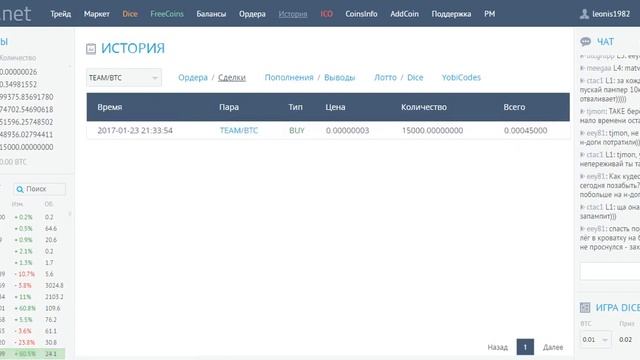Viewport: 640px width, 360px height.
Task: Open PM in the navigation bar
Action: 489,14
